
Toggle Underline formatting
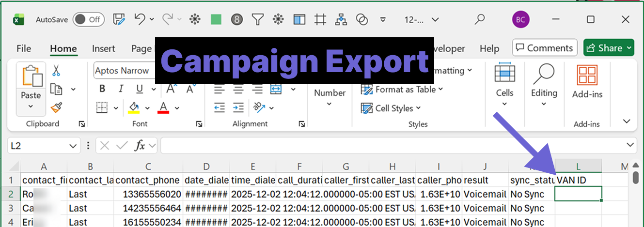tap(140, 89)
